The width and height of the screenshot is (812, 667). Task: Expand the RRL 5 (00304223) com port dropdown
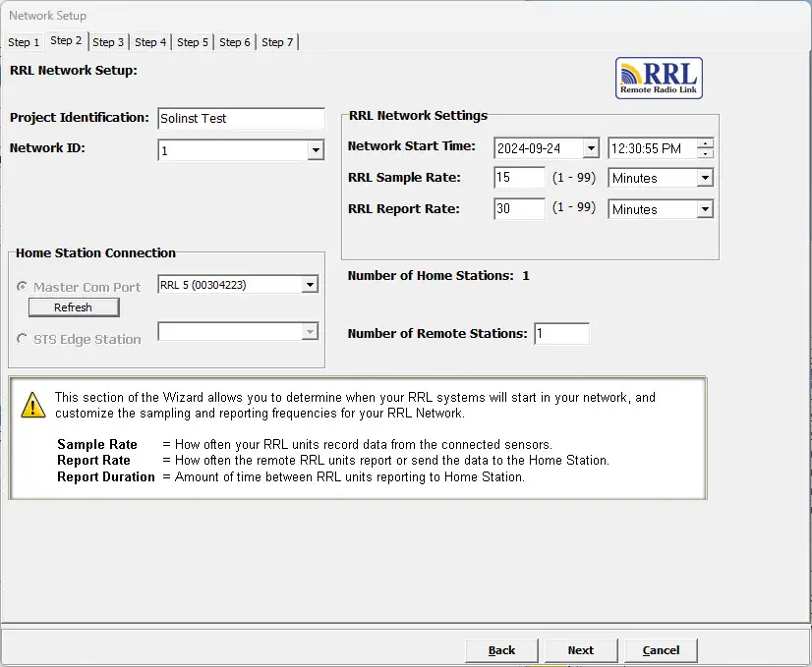coord(311,284)
